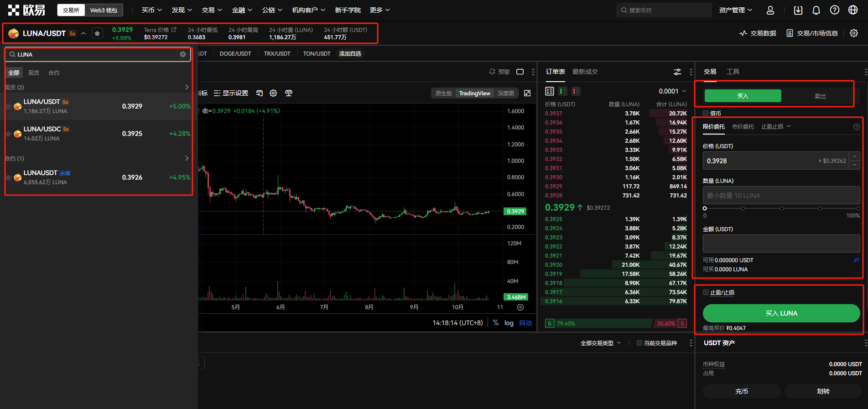Switch to the 最新成交 tab

tap(585, 72)
